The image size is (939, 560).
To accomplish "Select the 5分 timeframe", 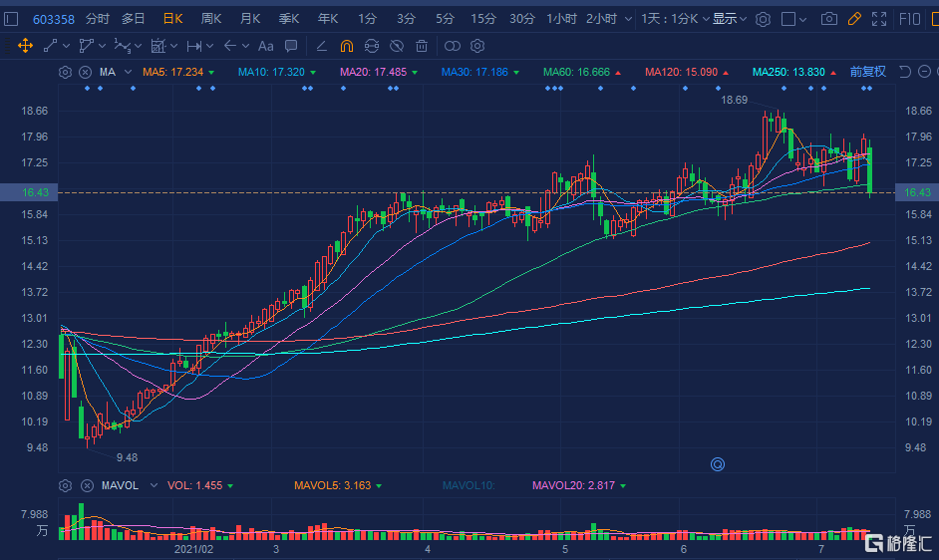I will (x=445, y=19).
